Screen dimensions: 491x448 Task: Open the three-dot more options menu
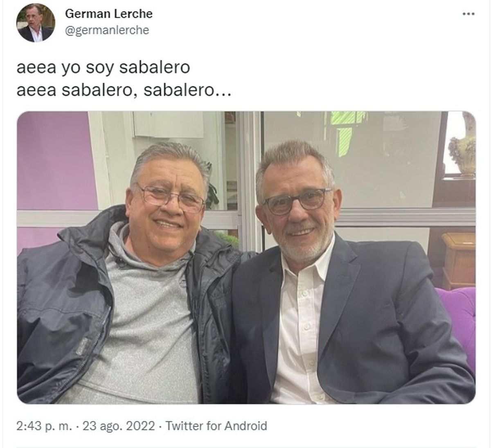pos(468,14)
